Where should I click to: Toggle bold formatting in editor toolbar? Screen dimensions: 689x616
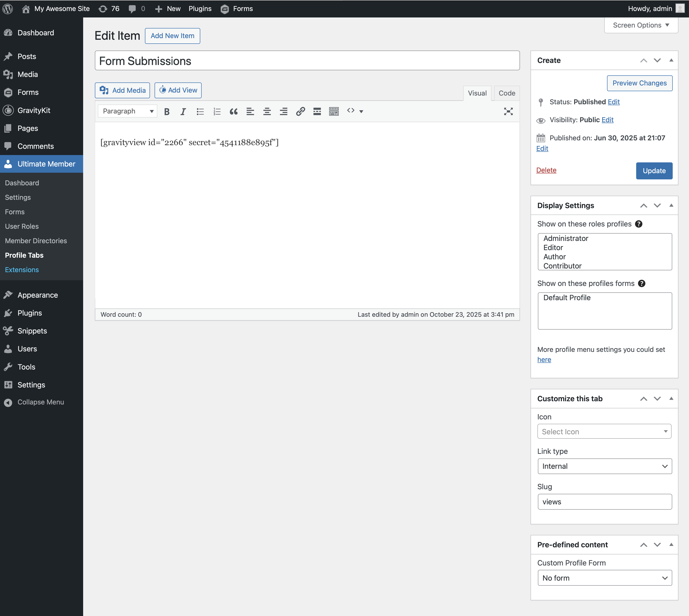[x=167, y=111]
